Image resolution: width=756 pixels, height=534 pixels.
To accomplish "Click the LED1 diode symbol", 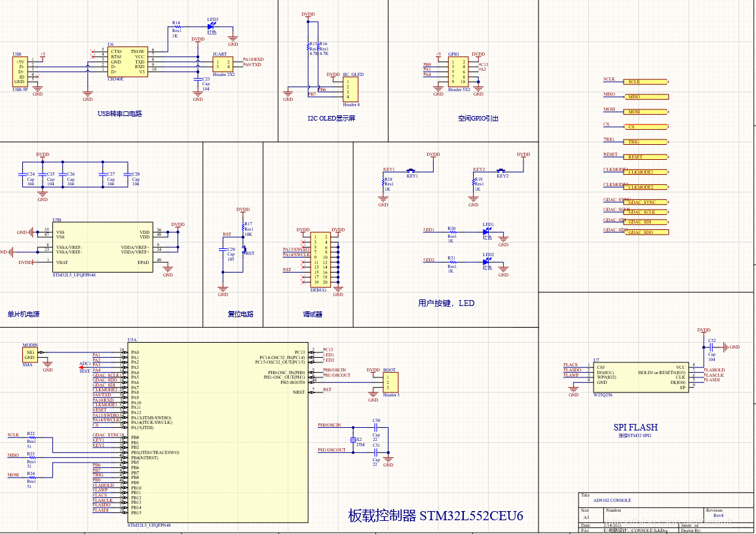I will 487,232.
